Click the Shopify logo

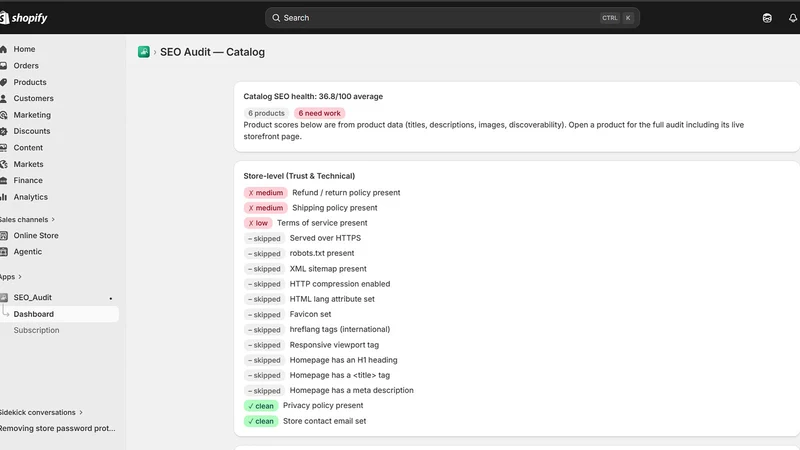(23, 18)
